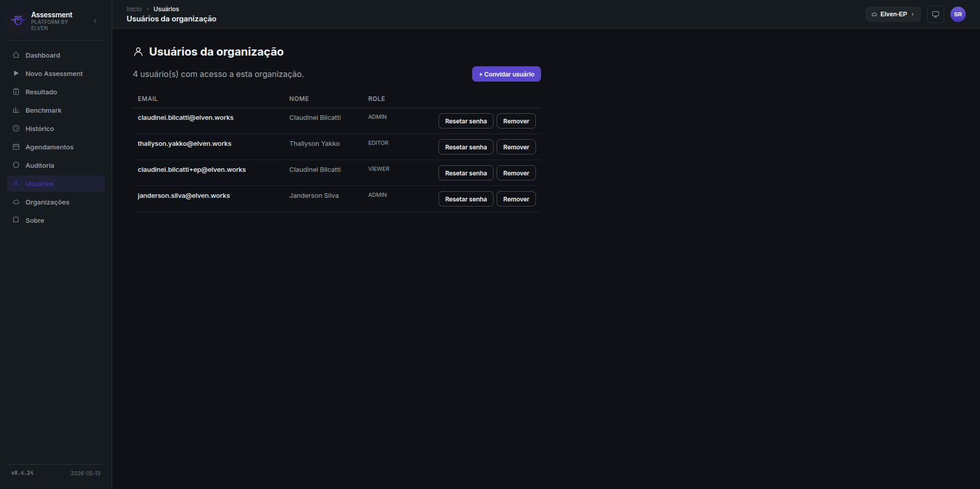Click the Histórico clock icon
Image resolution: width=980 pixels, height=489 pixels.
(x=16, y=128)
